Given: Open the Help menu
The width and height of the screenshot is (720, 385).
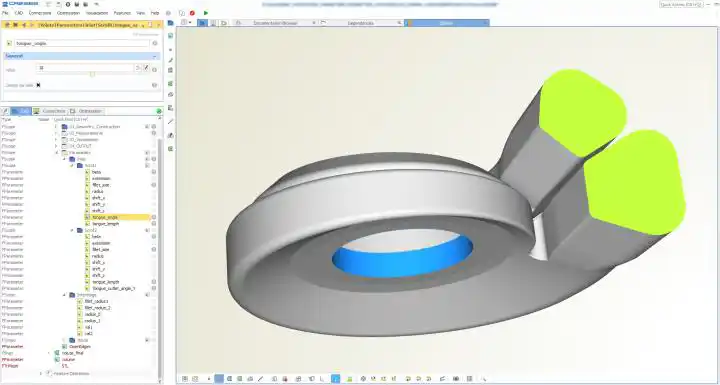Looking at the screenshot, I should pyautogui.click(x=155, y=13).
